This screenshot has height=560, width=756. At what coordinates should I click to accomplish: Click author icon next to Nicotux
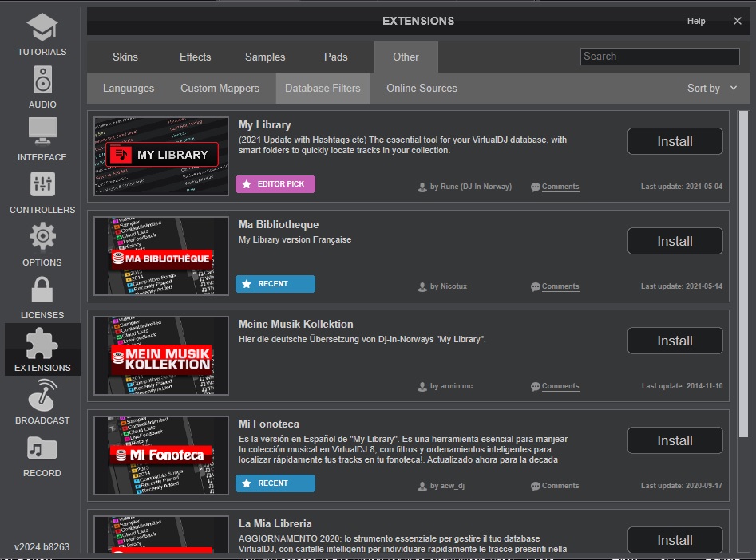(422, 286)
